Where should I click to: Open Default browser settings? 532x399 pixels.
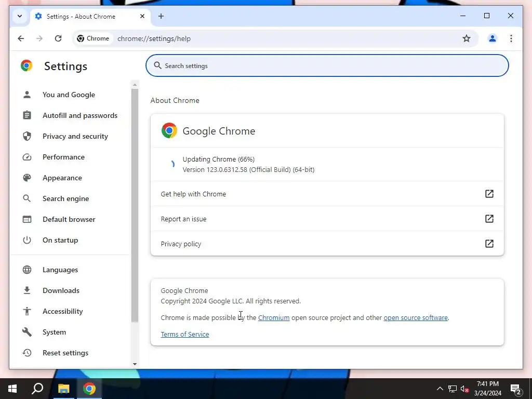(69, 219)
